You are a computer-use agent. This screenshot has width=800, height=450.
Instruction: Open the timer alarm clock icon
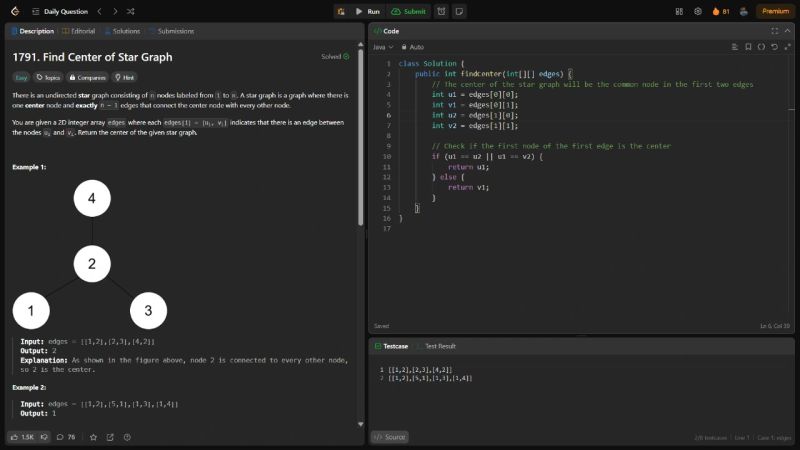click(x=441, y=11)
